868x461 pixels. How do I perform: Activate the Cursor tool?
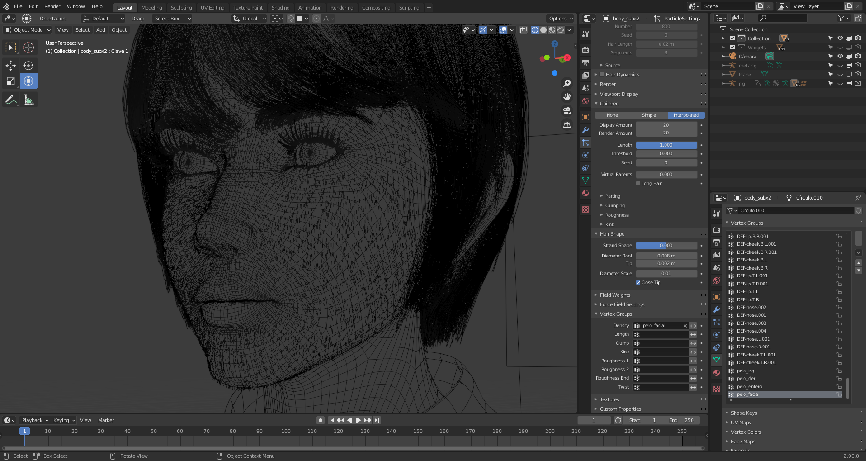click(28, 48)
